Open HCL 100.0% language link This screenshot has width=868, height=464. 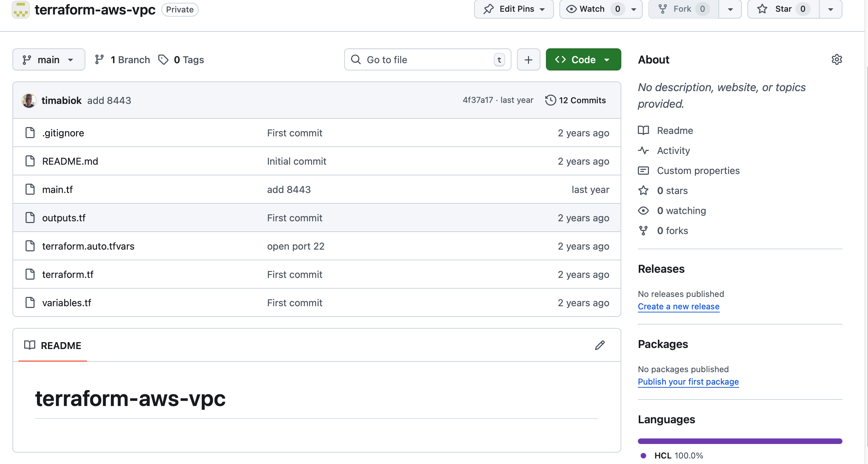pos(672,456)
